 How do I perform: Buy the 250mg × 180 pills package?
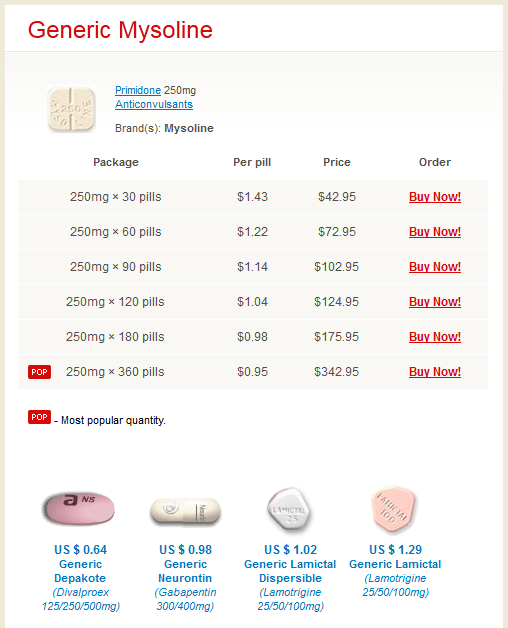(x=435, y=337)
